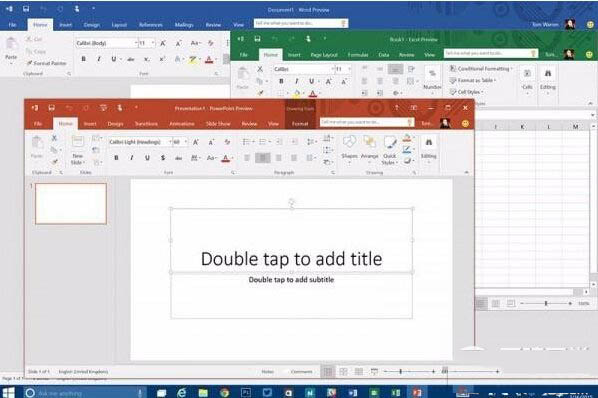The width and height of the screenshot is (598, 398).
Task: Click Numbering list icon in PowerPoint
Action: 263,142
